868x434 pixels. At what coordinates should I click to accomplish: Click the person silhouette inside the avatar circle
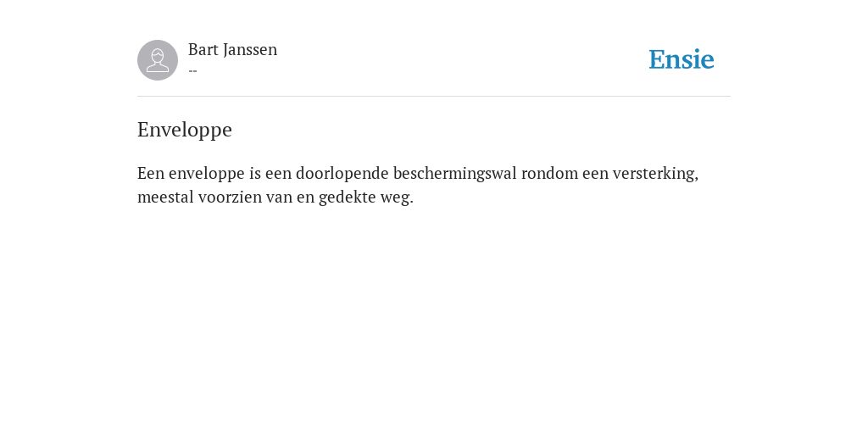[x=158, y=60]
